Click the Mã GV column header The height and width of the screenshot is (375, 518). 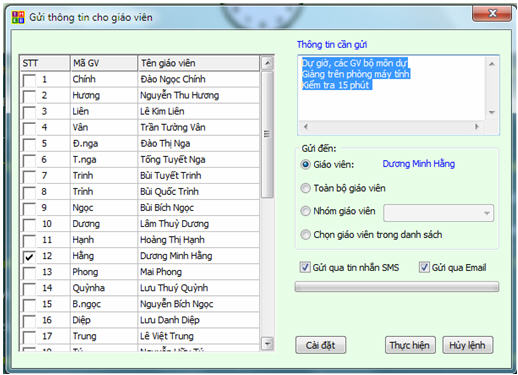coord(104,63)
